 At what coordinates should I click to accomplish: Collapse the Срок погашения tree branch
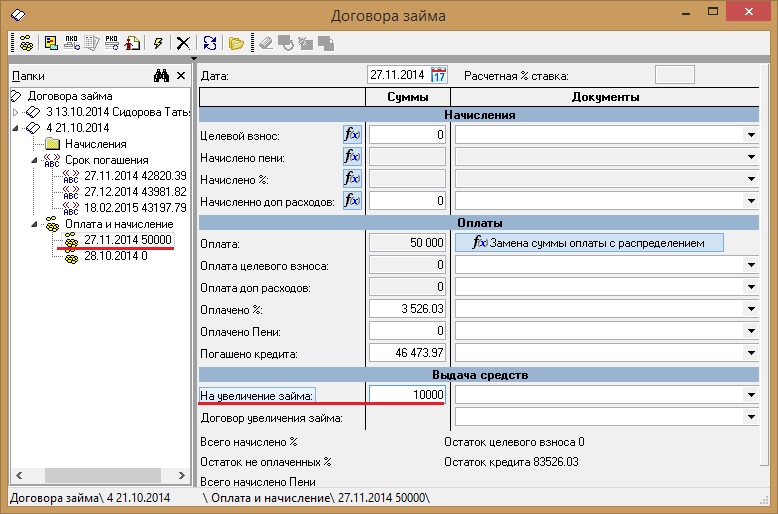(x=33, y=160)
